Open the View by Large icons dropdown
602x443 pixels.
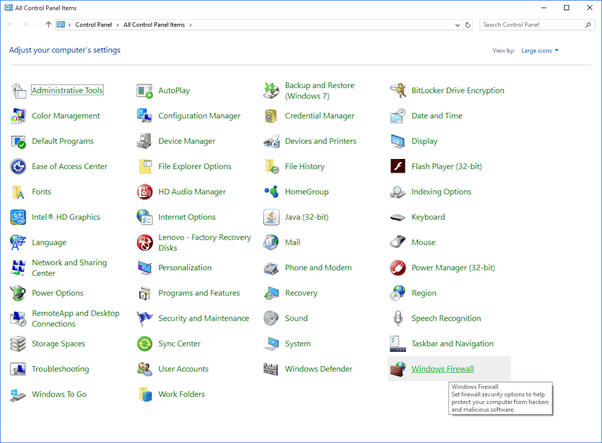[x=539, y=51]
